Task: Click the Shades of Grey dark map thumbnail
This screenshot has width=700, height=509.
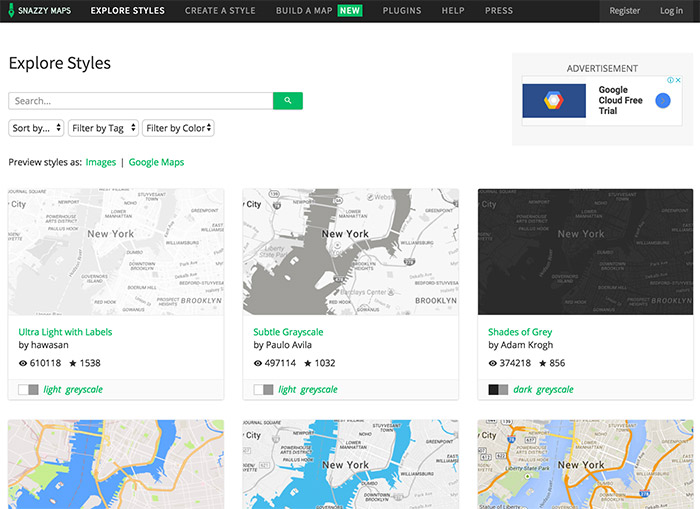Action: 585,251
